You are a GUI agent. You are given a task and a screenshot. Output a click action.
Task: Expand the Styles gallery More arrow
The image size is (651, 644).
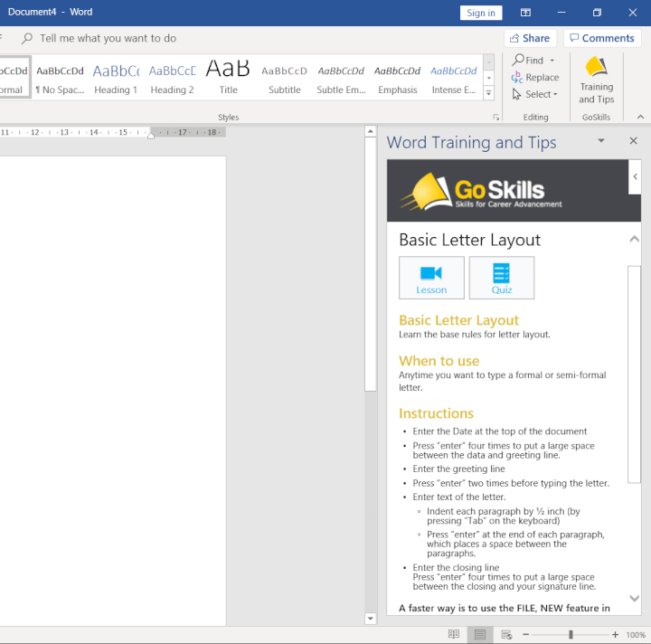[x=488, y=93]
